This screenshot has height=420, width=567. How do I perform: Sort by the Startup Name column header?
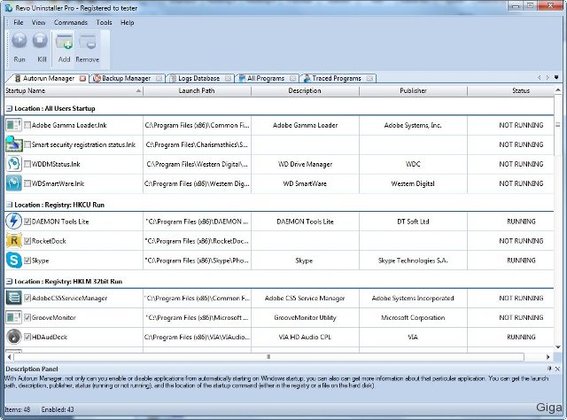tap(73, 91)
